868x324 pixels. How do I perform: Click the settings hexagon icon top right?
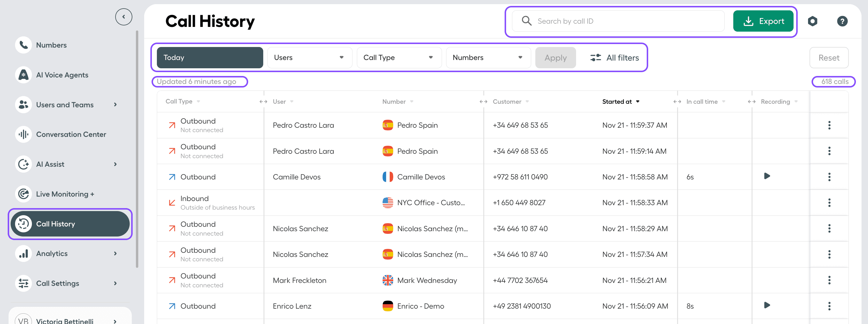coord(813,21)
